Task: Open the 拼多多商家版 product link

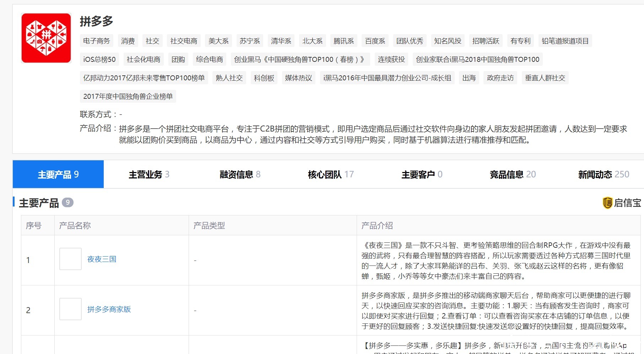Action: tap(109, 309)
